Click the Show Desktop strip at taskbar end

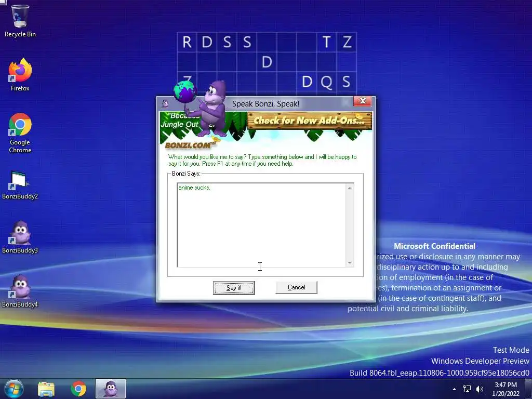(x=528, y=389)
